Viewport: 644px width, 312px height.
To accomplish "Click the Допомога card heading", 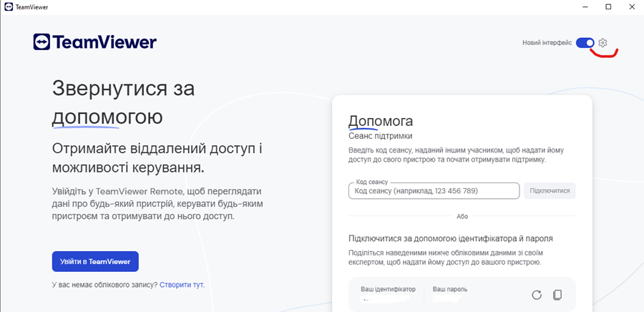I will click(x=380, y=121).
